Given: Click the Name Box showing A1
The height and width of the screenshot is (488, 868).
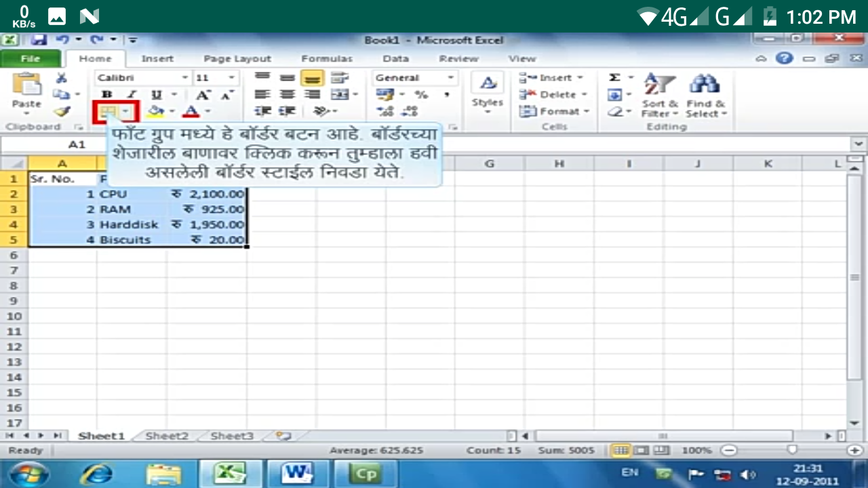Looking at the screenshot, I should (x=77, y=144).
